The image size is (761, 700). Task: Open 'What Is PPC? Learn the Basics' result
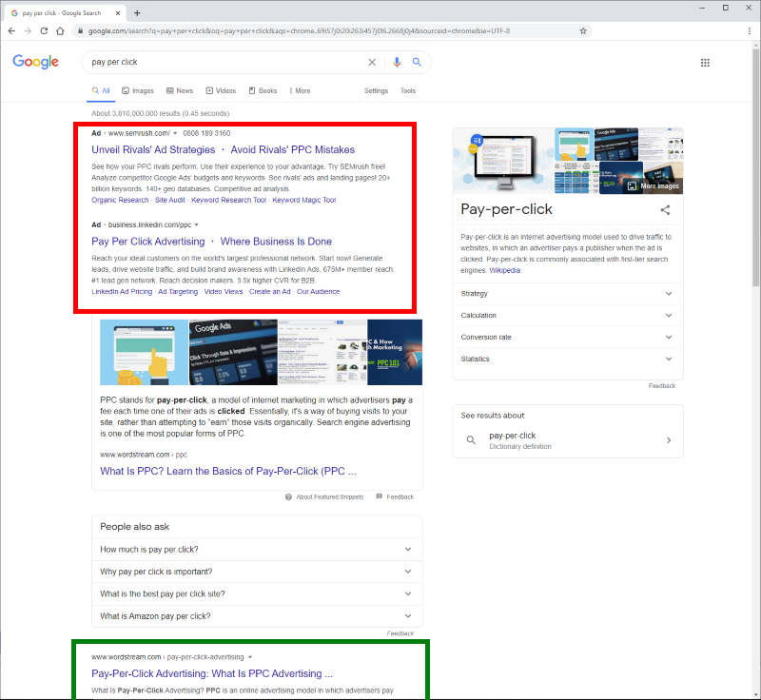coord(228,471)
